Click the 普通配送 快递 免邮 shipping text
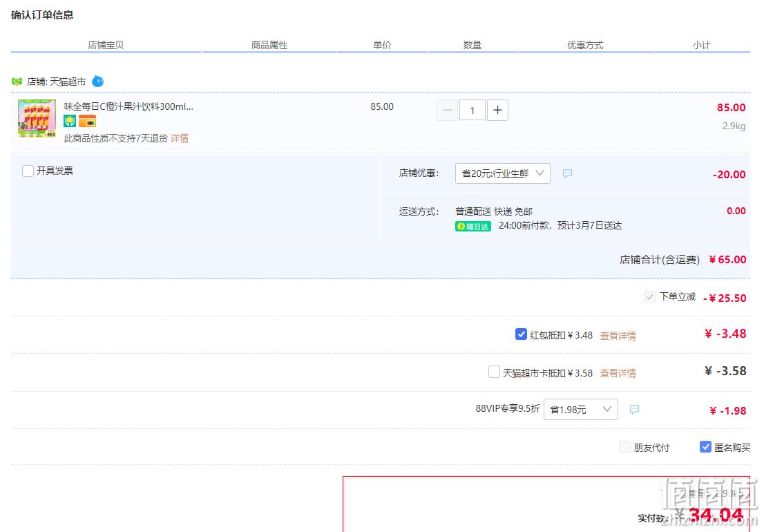This screenshot has width=764, height=532. (x=494, y=211)
